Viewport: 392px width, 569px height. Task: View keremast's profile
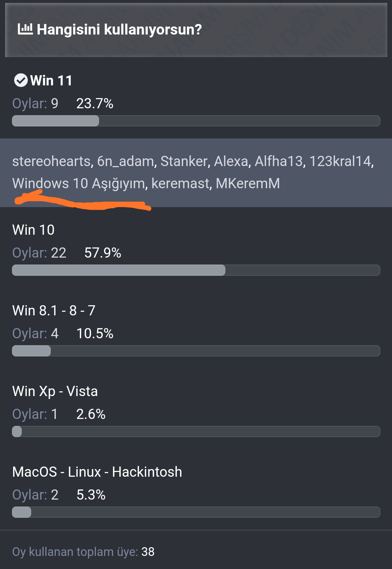click(x=180, y=183)
